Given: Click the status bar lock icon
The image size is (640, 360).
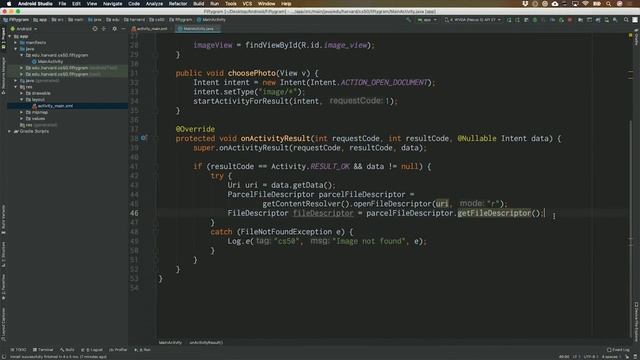Looking at the screenshot, I should [x=627, y=357].
